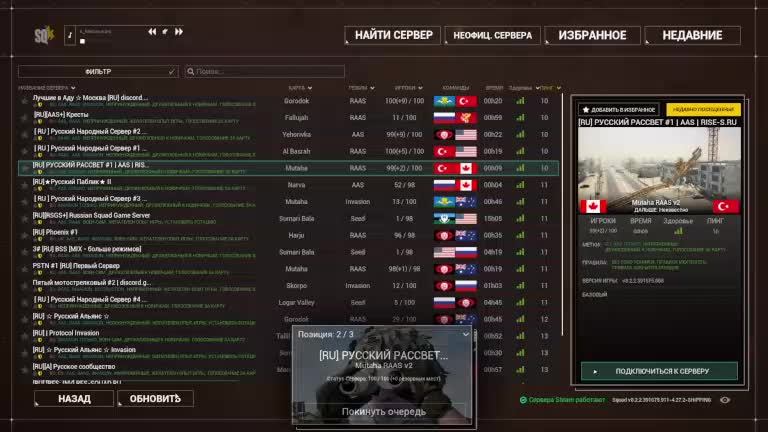This screenshot has width=768, height=432.
Task: Sort by the players (Игроки) column
Action: pyautogui.click(x=408, y=88)
